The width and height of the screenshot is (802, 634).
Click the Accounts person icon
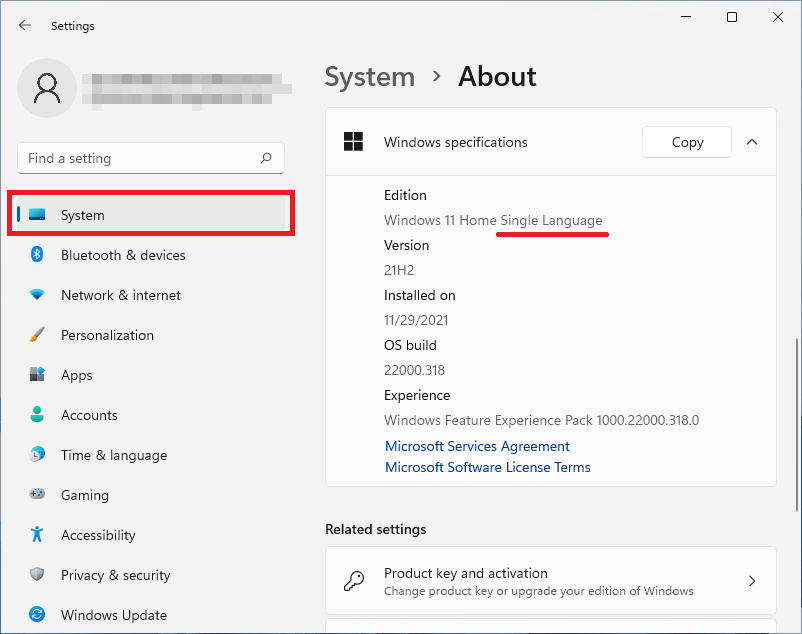click(x=37, y=414)
